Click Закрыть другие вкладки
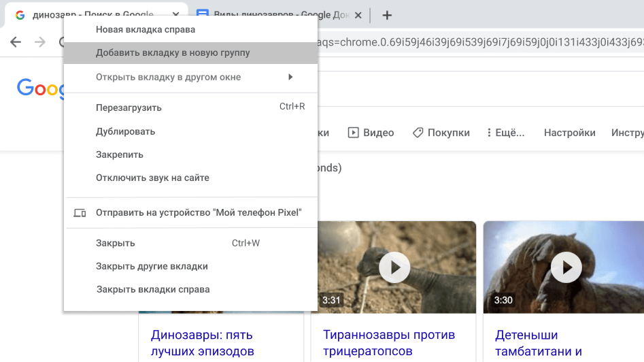This screenshot has width=644, height=362. click(x=152, y=266)
